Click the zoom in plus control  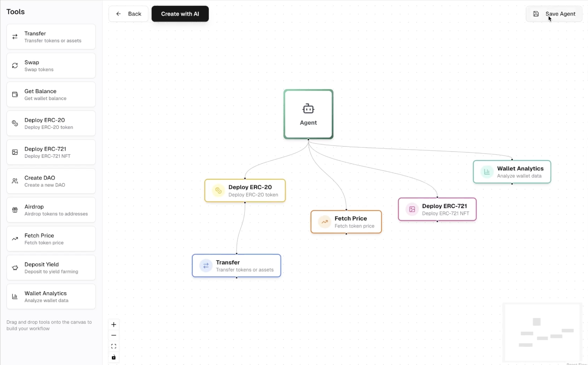click(x=114, y=324)
